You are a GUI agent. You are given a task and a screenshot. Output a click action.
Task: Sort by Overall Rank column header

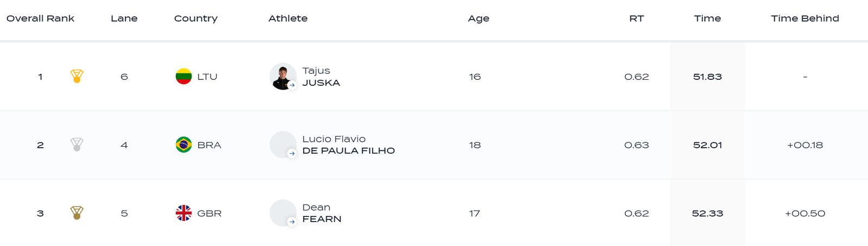[x=40, y=18]
